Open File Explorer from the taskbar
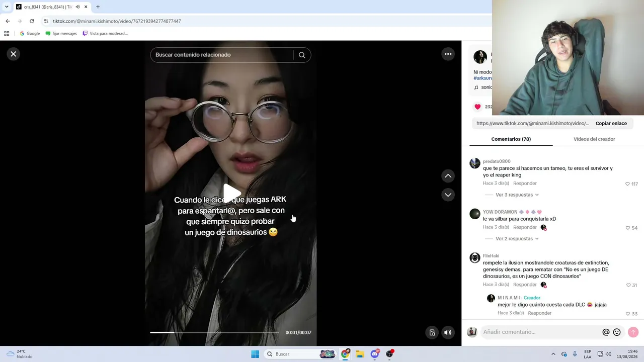The height and width of the screenshot is (362, 644). pyautogui.click(x=360, y=354)
